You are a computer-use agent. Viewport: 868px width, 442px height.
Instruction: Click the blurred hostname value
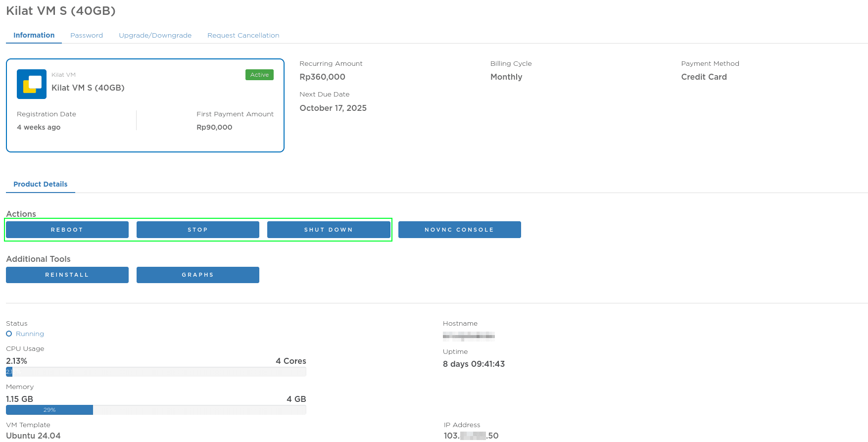pos(469,337)
